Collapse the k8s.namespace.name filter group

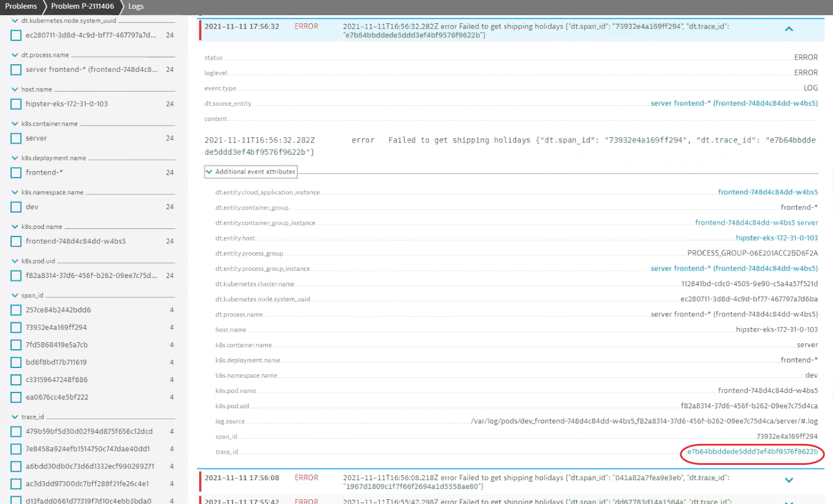tap(15, 192)
